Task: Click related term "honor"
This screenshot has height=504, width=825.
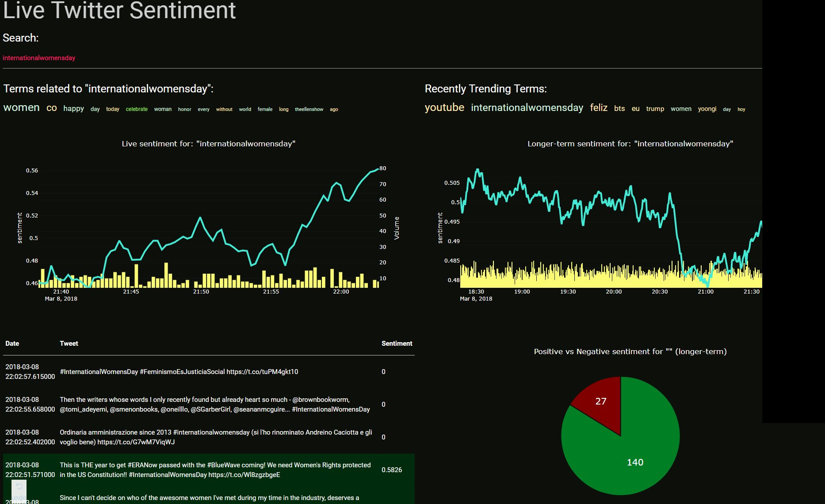Action: pyautogui.click(x=184, y=109)
